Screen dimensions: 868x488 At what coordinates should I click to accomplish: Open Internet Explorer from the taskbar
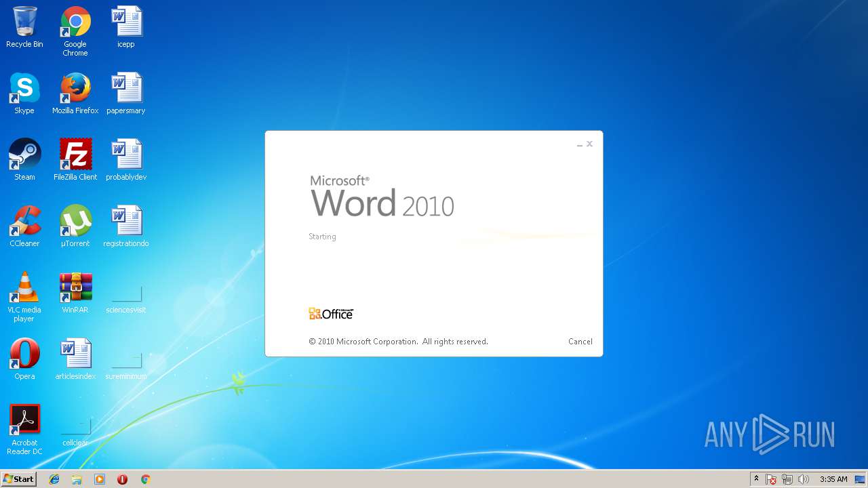tap(54, 479)
